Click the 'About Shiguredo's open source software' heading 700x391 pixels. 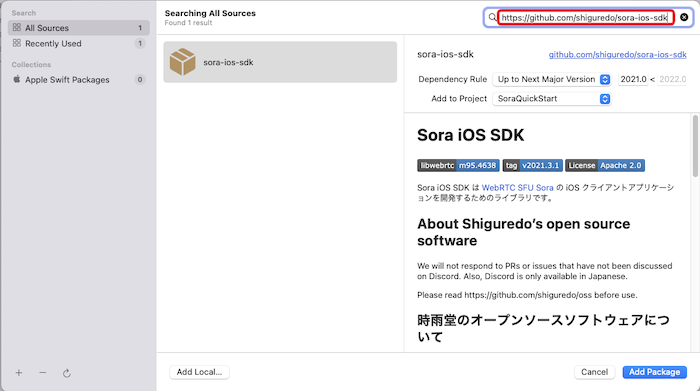(524, 232)
